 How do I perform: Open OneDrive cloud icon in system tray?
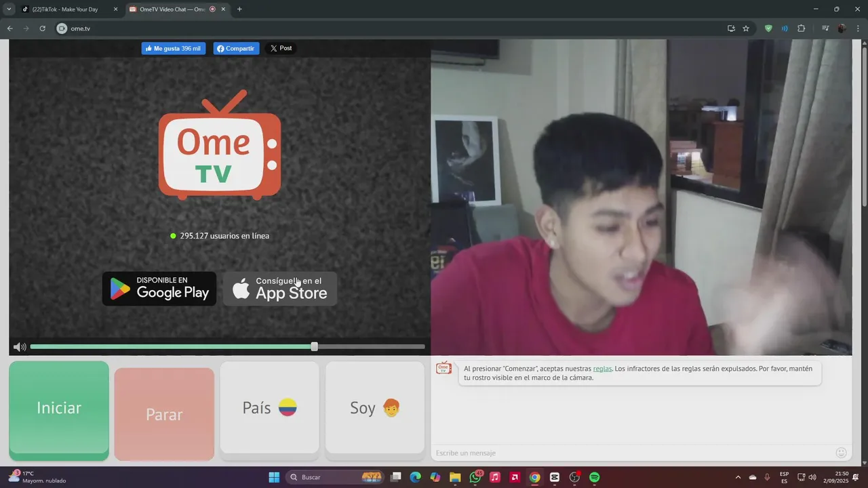[753, 477]
